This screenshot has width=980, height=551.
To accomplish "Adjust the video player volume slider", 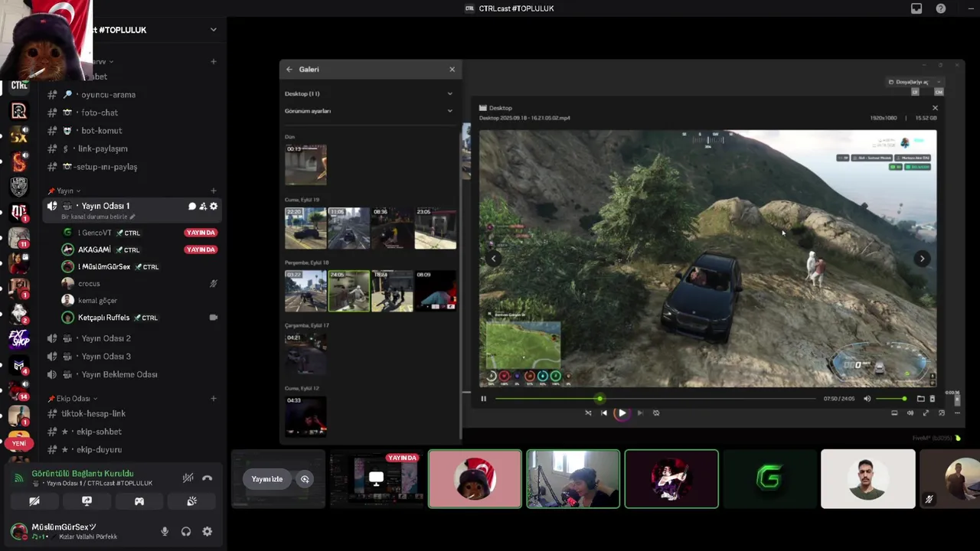I will pyautogui.click(x=890, y=399).
